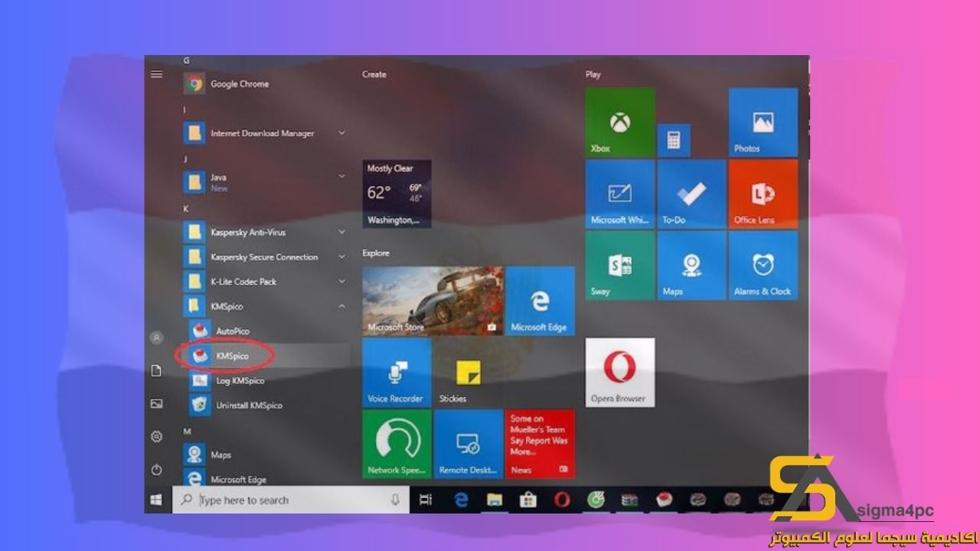Open the green circular taskbar app icon

click(596, 500)
